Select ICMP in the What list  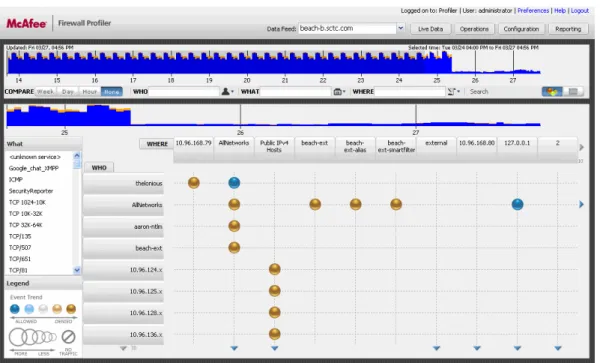point(16,179)
